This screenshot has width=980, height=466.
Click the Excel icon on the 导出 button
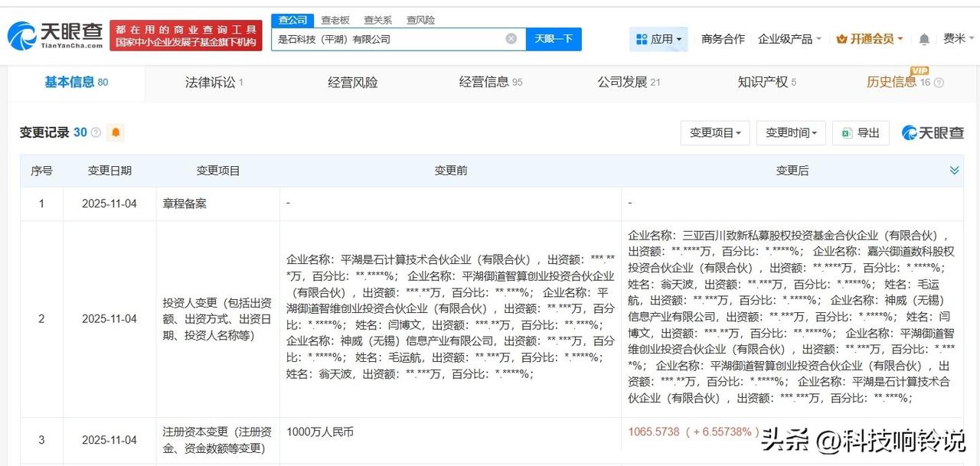(845, 133)
